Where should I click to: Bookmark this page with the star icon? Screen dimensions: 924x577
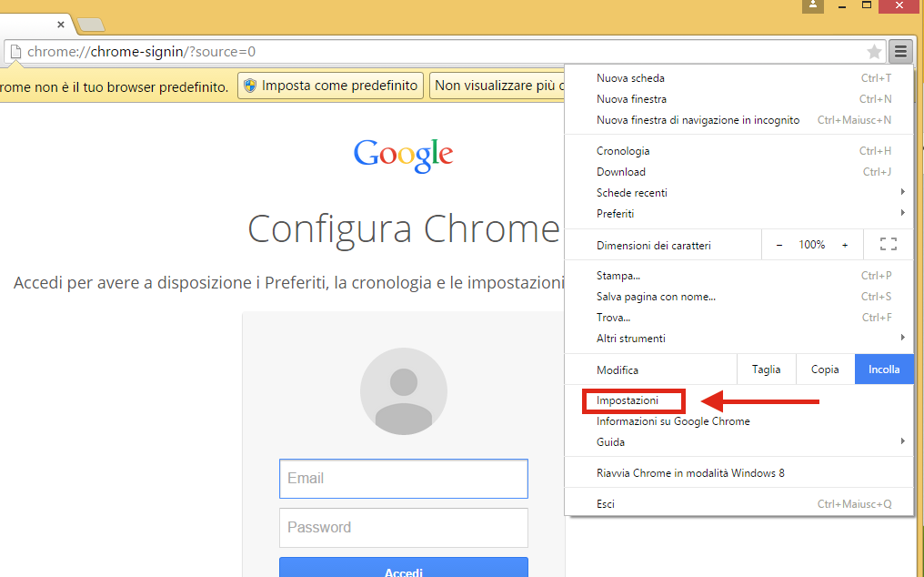click(x=875, y=52)
